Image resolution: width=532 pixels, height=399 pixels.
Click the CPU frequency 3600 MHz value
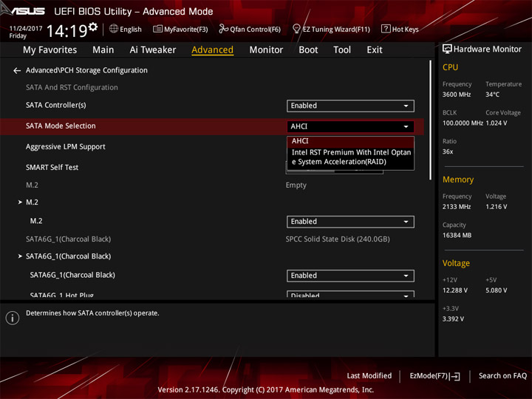click(457, 95)
